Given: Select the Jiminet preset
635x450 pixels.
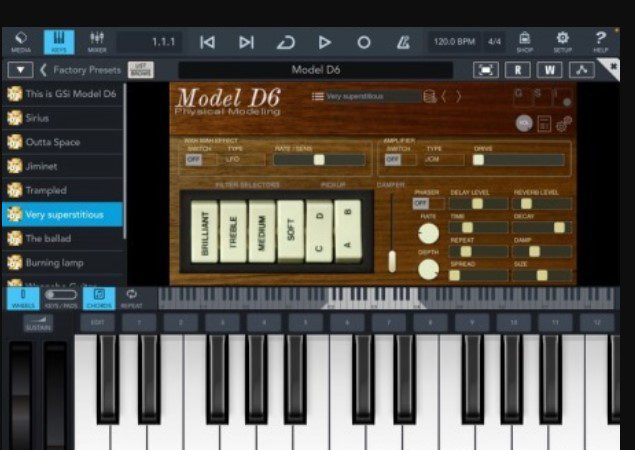Looking at the screenshot, I should pyautogui.click(x=63, y=166).
